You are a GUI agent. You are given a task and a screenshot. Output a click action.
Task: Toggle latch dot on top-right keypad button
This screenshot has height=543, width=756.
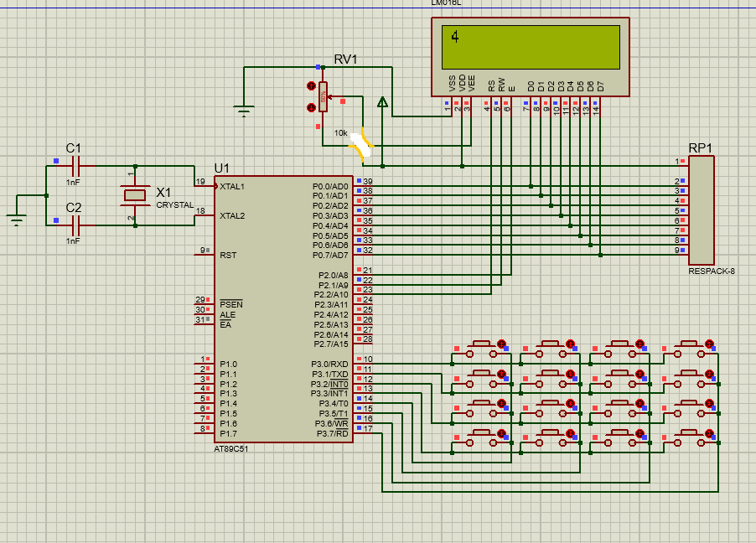click(x=709, y=344)
